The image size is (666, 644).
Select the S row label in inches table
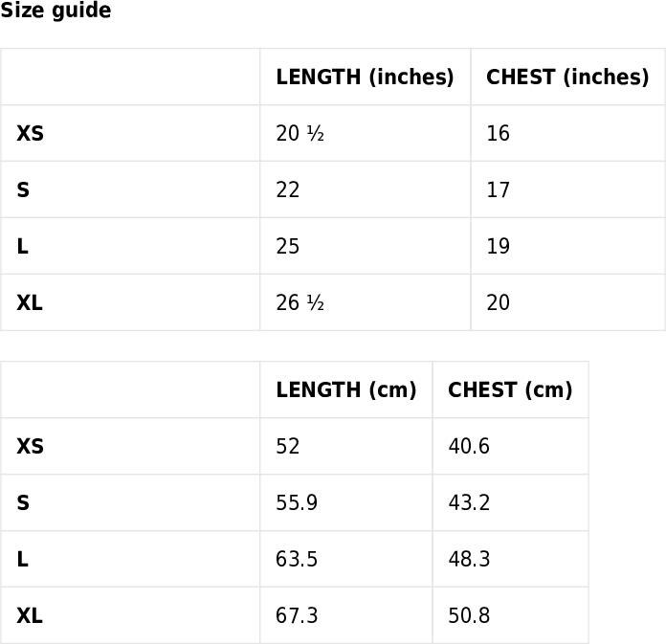point(23,189)
